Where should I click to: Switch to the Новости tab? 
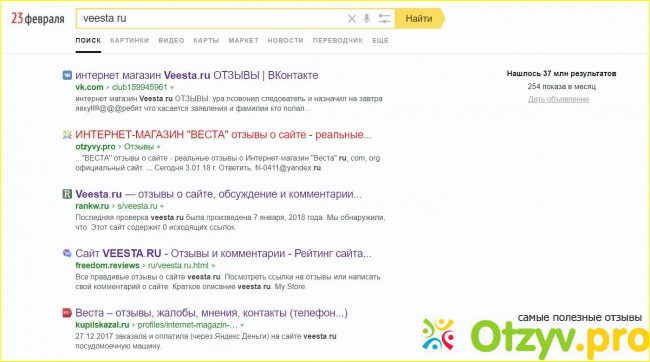(285, 41)
